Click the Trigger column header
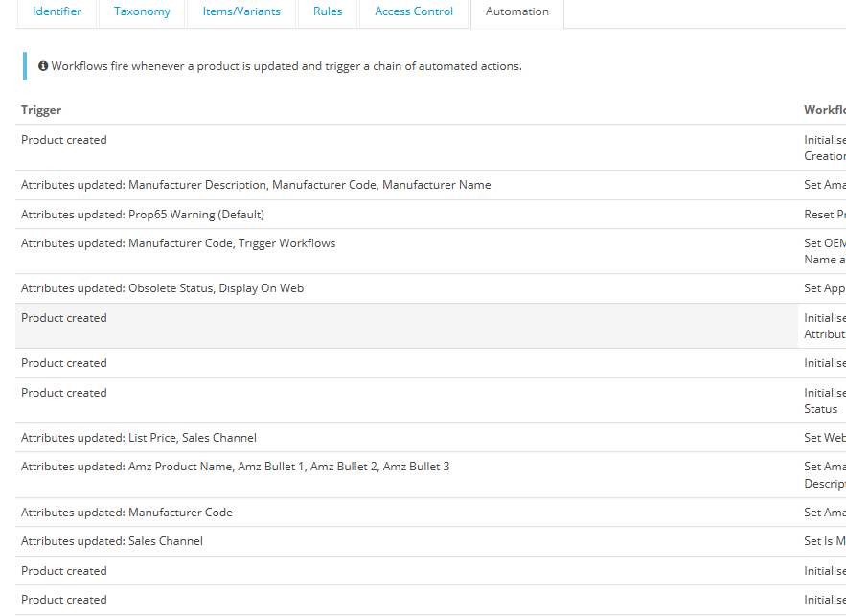 [41, 110]
